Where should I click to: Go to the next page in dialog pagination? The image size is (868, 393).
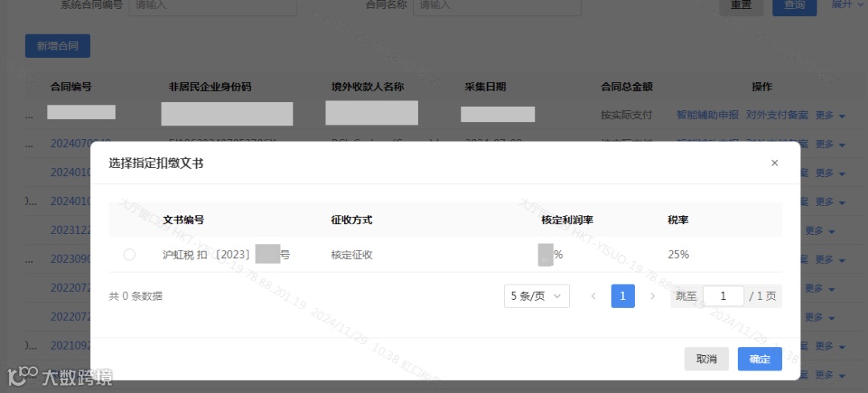[653, 296]
